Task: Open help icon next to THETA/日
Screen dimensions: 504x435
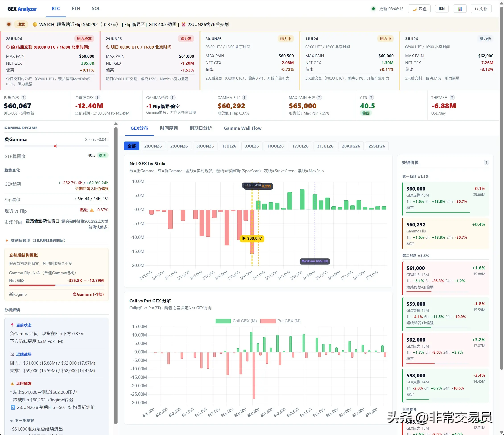Action: tap(452, 97)
